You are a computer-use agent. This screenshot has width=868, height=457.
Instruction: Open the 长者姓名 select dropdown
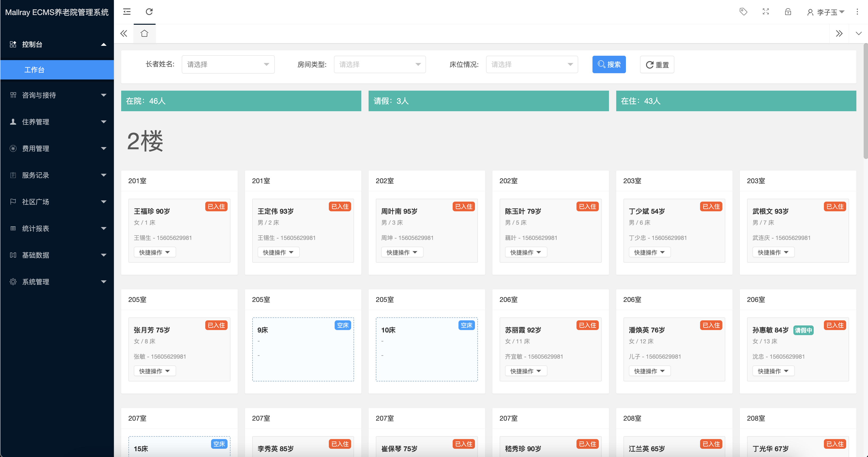point(228,64)
